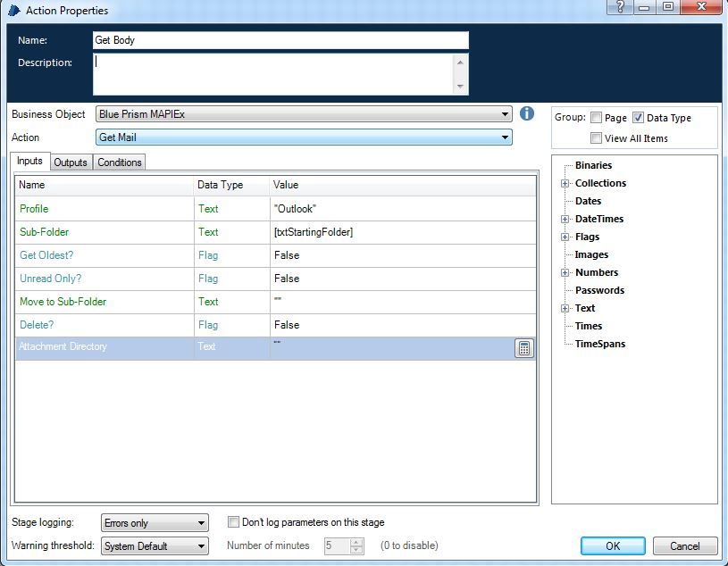
Task: Click the Delete? value False
Action: 403,325
